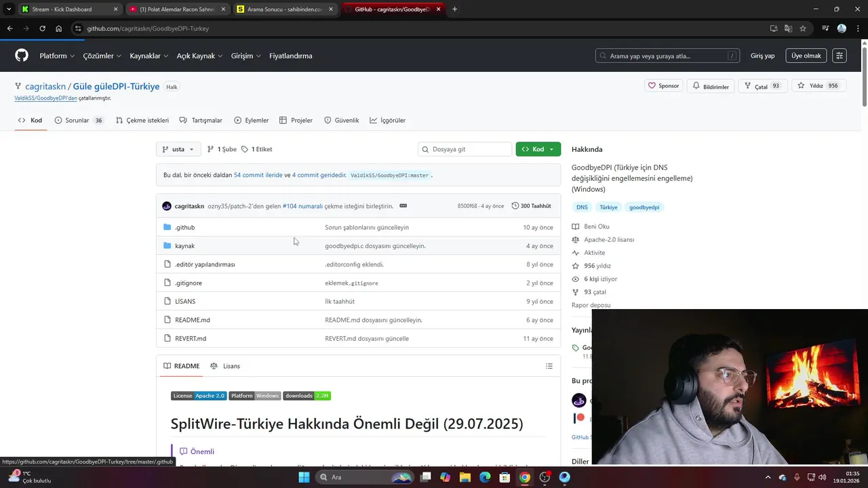Expand the Girişim menu

click(245, 56)
